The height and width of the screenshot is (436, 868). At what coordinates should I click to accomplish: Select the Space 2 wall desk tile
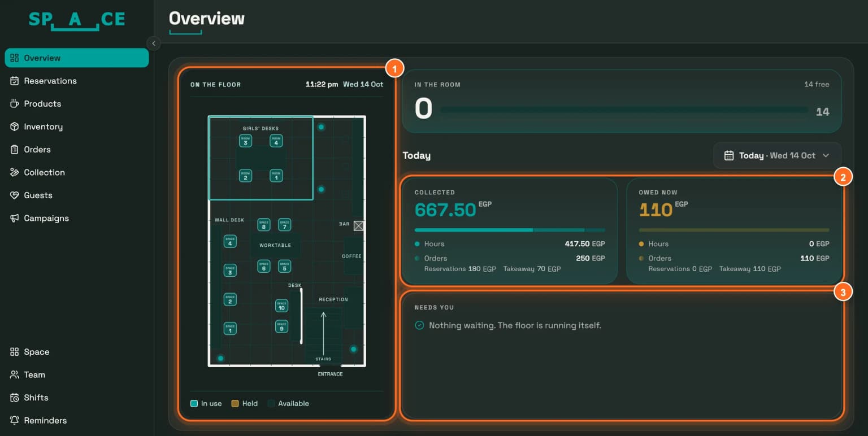230,299
